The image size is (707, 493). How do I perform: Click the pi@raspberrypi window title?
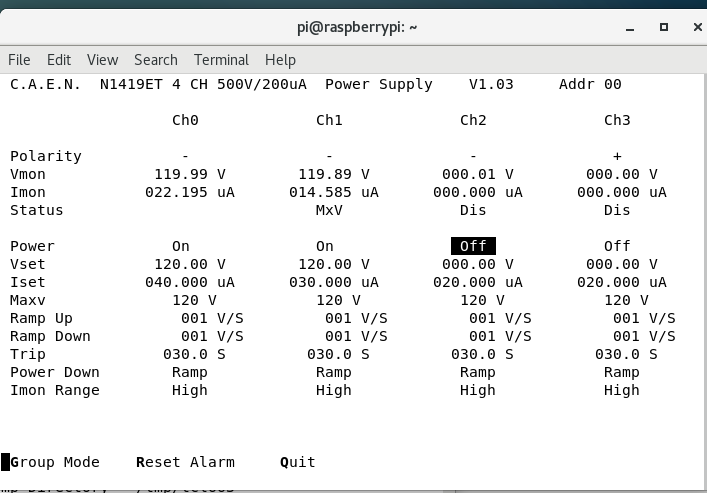(x=357, y=28)
